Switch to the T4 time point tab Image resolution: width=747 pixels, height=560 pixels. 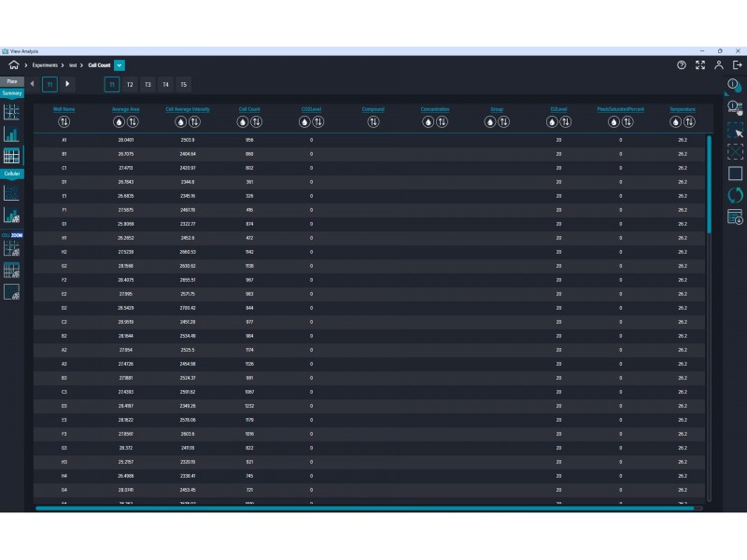pos(166,85)
